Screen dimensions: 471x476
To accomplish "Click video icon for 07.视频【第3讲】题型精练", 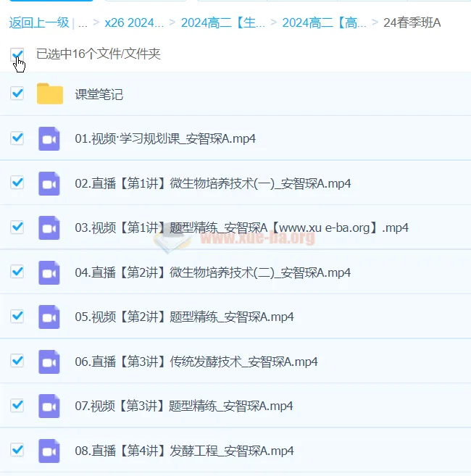I will (49, 406).
